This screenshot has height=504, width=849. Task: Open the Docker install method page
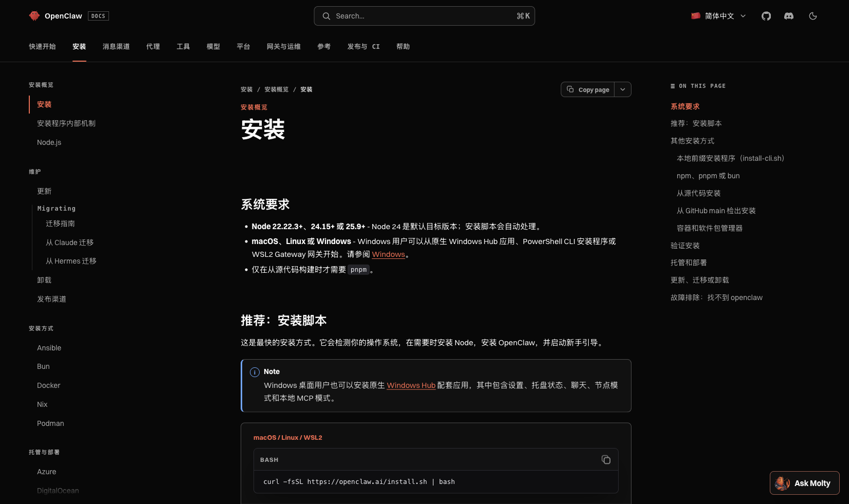(48, 385)
